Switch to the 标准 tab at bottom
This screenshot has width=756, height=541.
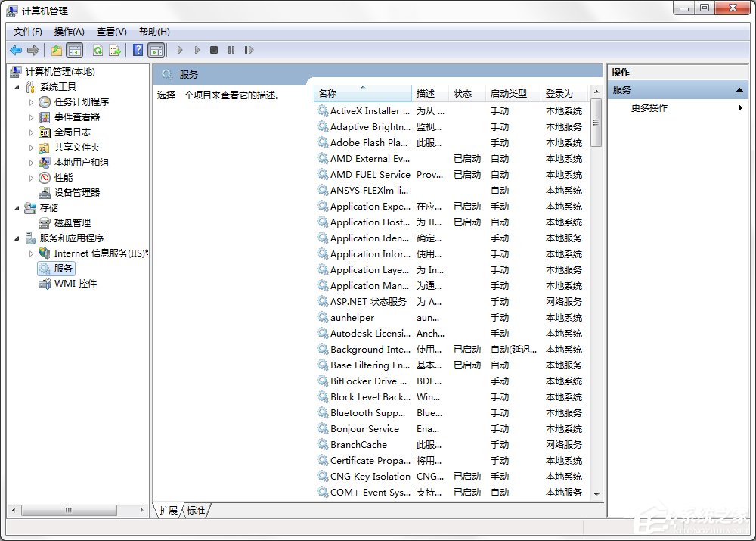(196, 511)
